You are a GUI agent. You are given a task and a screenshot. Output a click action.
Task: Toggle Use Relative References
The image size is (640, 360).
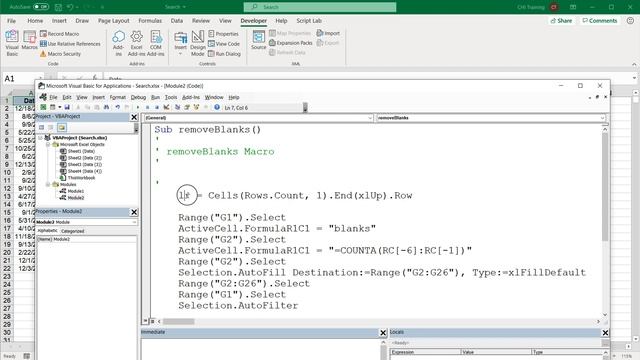point(70,44)
